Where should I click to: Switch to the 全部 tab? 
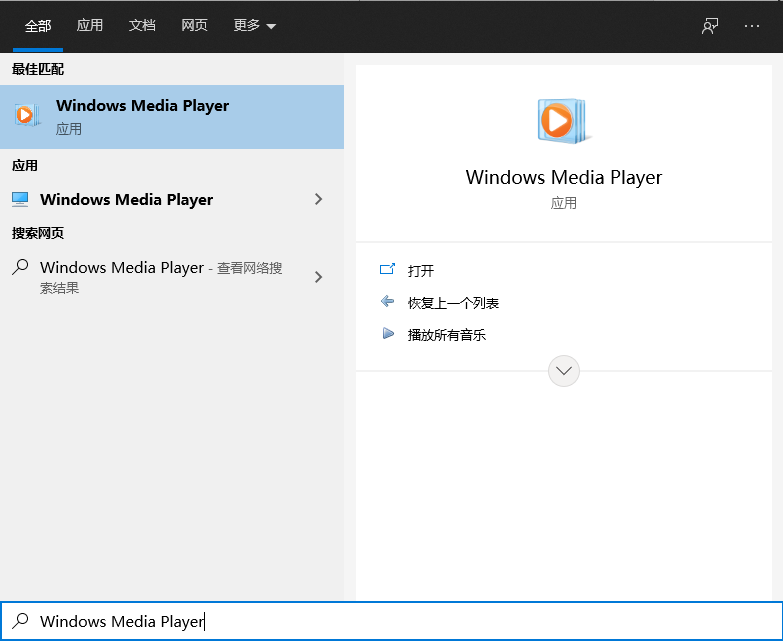point(38,25)
